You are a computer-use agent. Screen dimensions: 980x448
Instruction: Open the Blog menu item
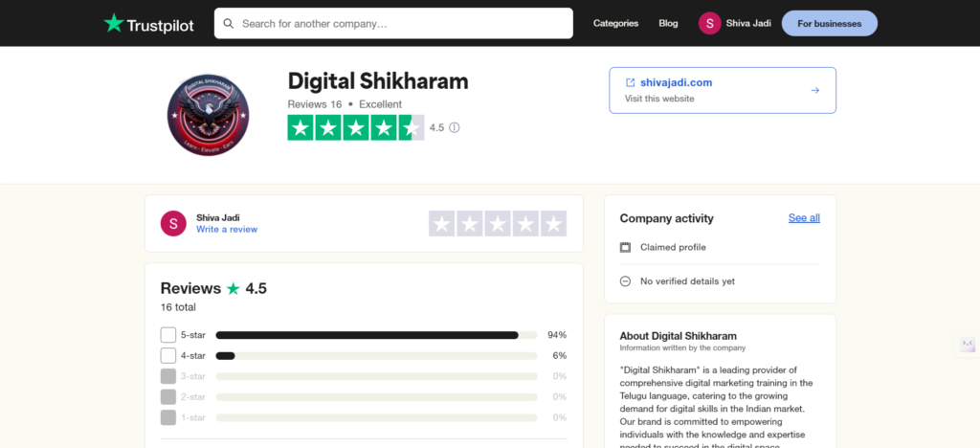[x=668, y=24]
